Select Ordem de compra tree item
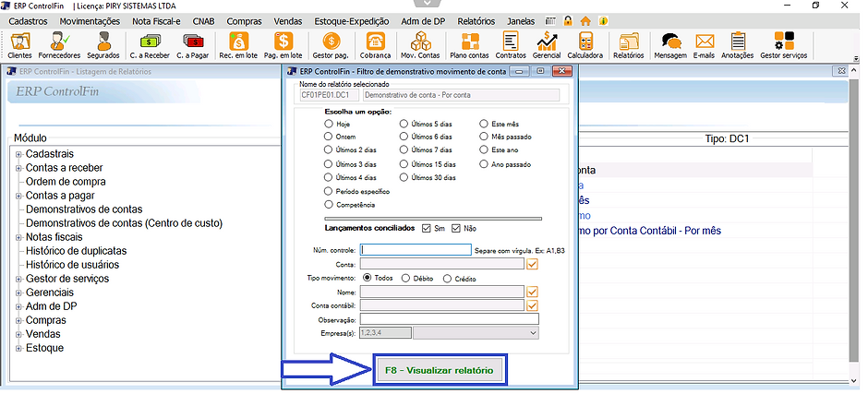Screen dimensions: 868x406 [66, 182]
